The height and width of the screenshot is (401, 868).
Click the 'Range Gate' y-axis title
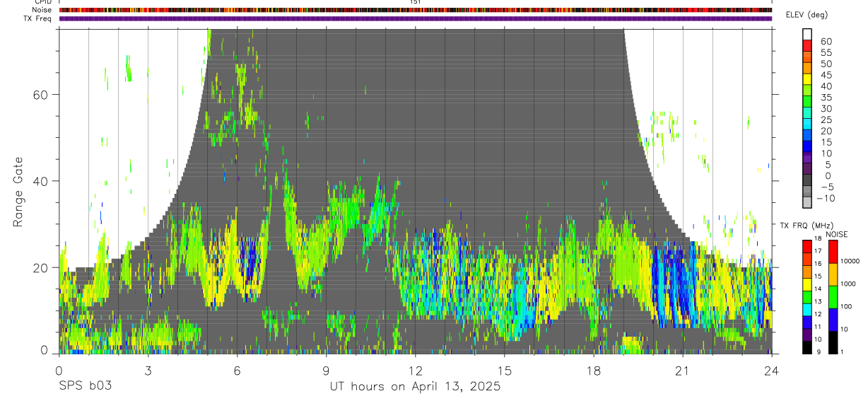(18, 192)
